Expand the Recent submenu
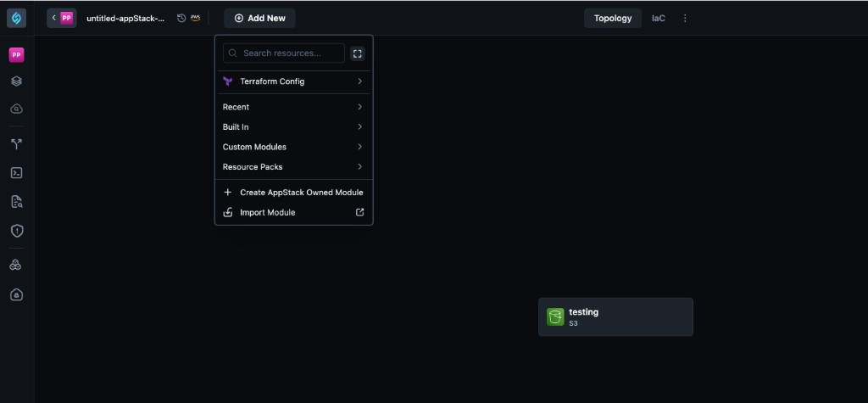The image size is (868, 403). pos(293,107)
